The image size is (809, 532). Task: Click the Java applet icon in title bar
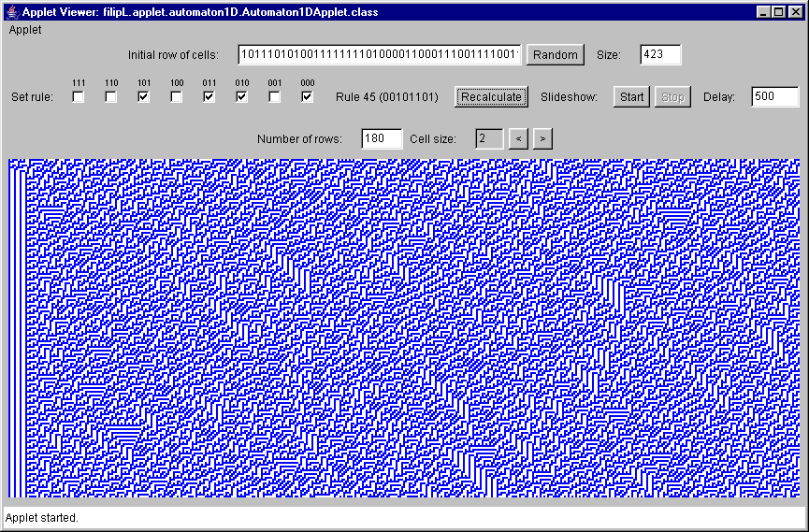11,11
